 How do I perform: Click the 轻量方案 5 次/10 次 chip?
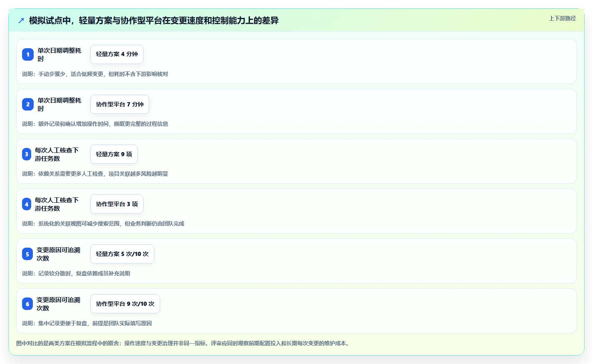(x=122, y=254)
